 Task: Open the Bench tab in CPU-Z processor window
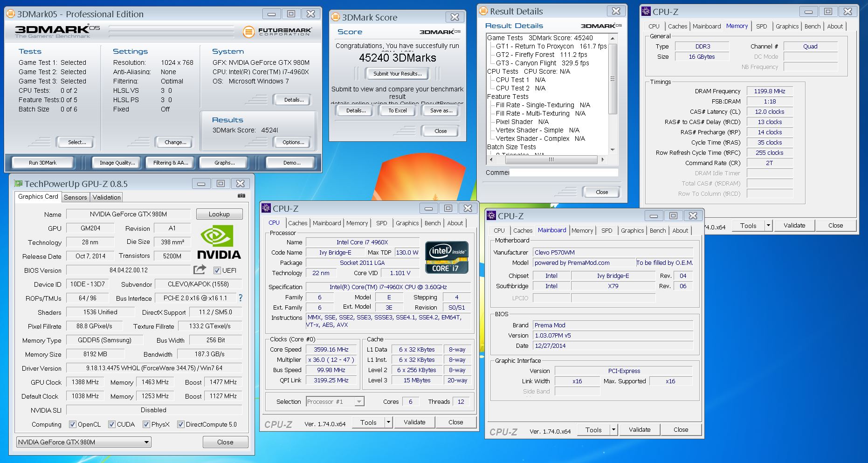(433, 223)
